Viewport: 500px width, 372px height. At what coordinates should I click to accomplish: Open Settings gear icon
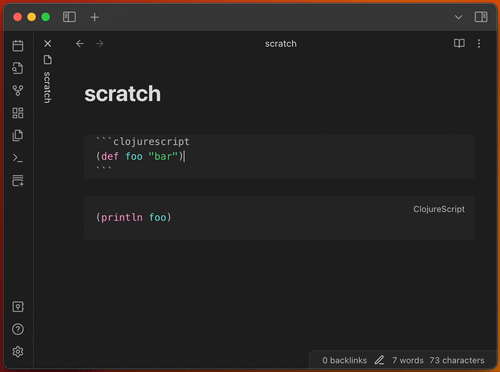tap(18, 352)
